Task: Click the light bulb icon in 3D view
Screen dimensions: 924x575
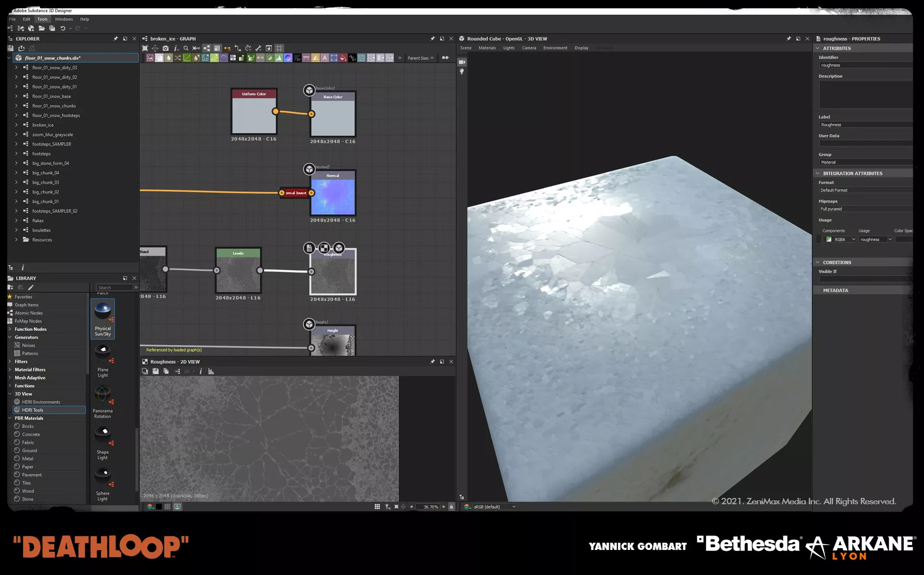Action: click(x=462, y=71)
